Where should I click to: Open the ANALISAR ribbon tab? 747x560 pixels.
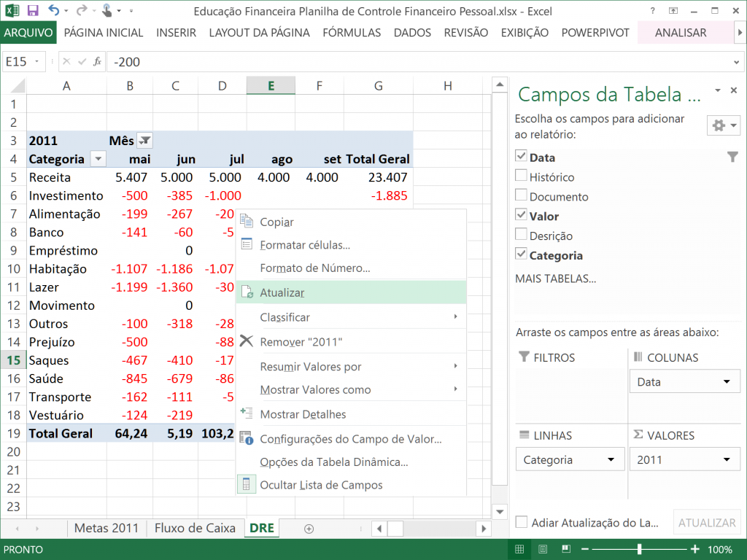(681, 32)
